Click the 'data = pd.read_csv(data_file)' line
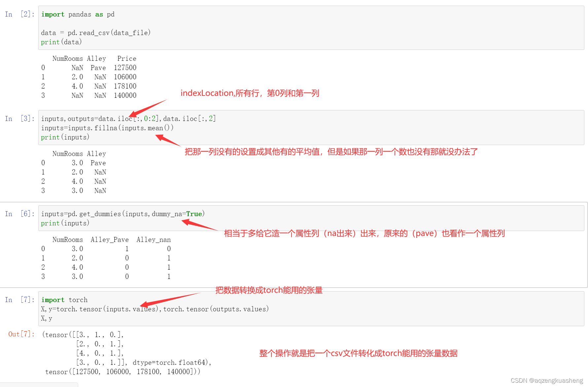This screenshot has width=588, height=387. click(96, 33)
